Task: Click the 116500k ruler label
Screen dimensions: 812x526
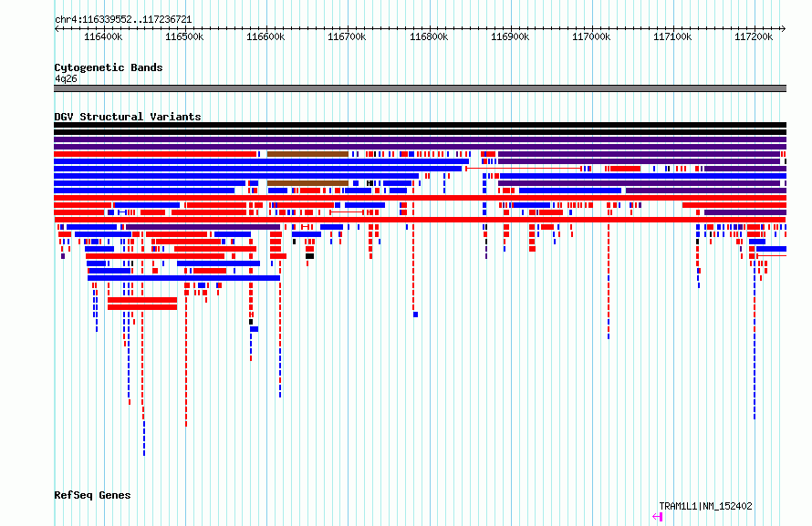Action: 184,36
